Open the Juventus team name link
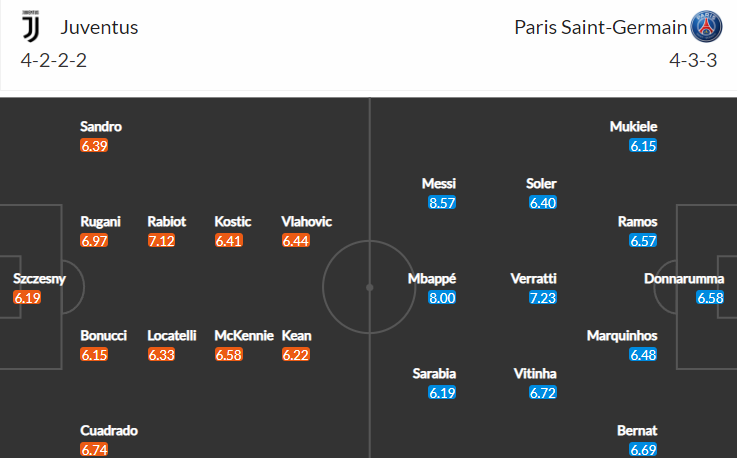 [x=99, y=27]
